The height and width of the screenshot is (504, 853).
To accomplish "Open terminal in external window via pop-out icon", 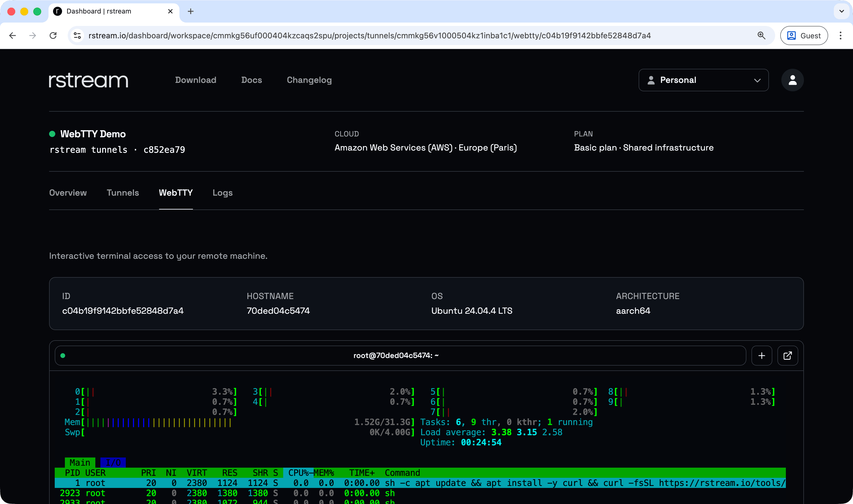I will (788, 355).
